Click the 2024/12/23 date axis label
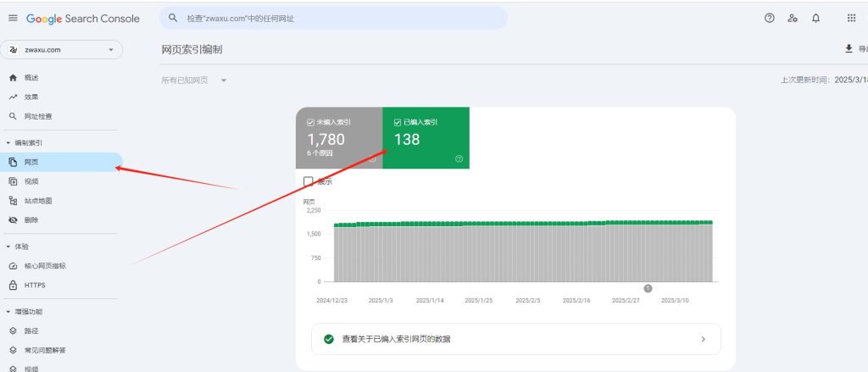Image resolution: width=868 pixels, height=372 pixels. coord(331,301)
